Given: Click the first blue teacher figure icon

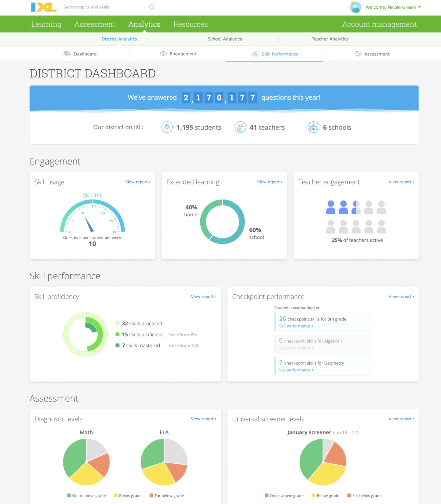Looking at the screenshot, I should tap(331, 207).
